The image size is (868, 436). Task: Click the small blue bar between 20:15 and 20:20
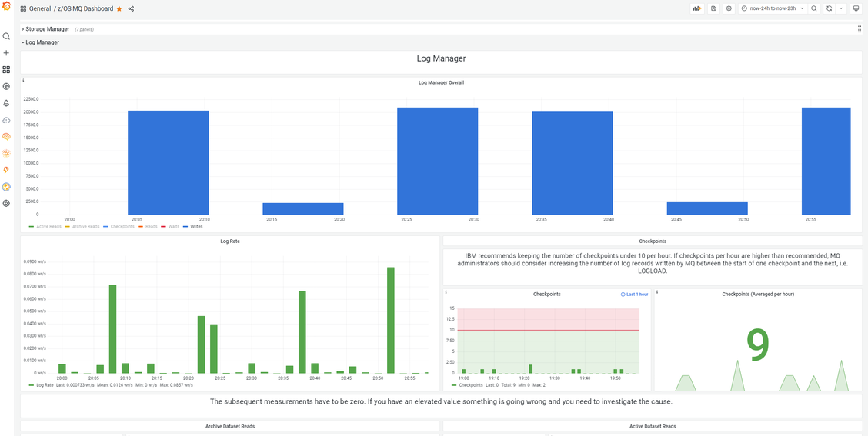[303, 208]
